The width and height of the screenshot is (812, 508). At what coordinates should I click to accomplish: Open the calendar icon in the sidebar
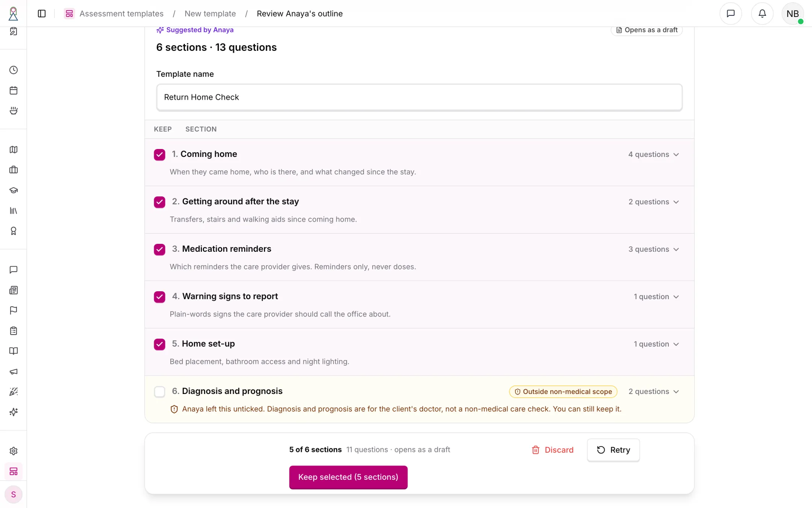[14, 90]
